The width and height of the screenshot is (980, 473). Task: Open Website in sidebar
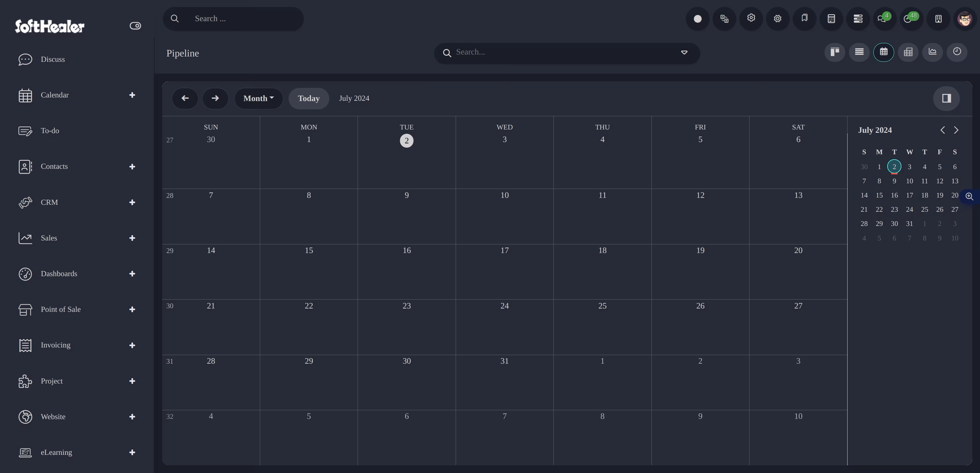(53, 417)
